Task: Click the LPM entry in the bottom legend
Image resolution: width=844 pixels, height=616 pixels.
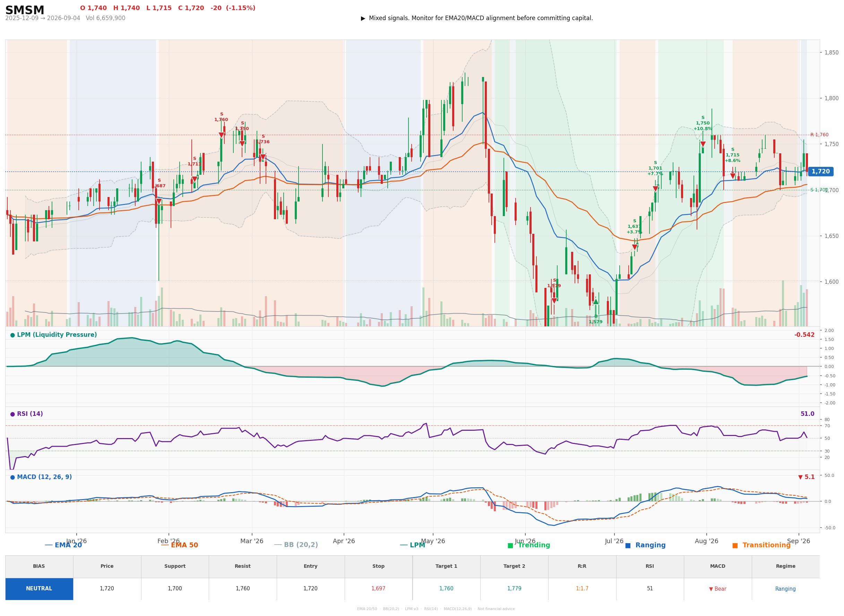Action: coord(412,545)
